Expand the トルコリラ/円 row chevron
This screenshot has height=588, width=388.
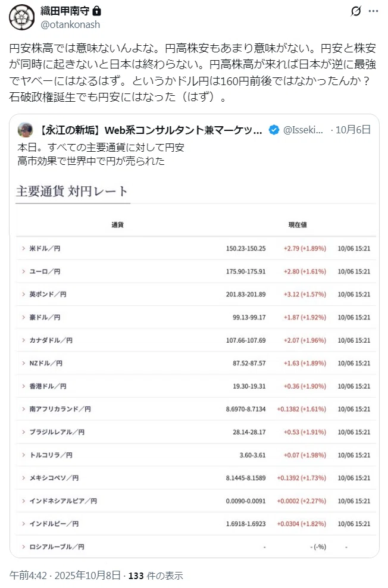tap(23, 455)
